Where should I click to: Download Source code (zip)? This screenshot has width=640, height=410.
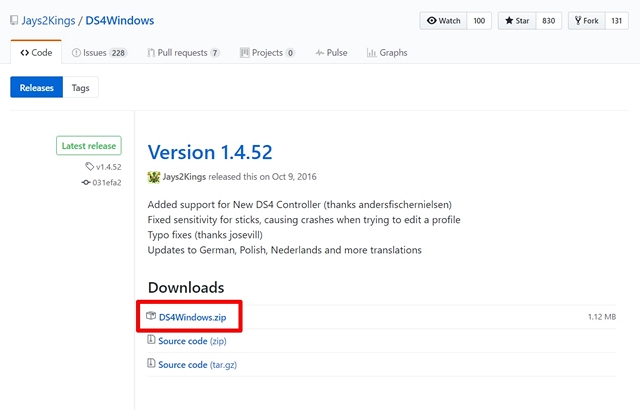click(x=192, y=341)
